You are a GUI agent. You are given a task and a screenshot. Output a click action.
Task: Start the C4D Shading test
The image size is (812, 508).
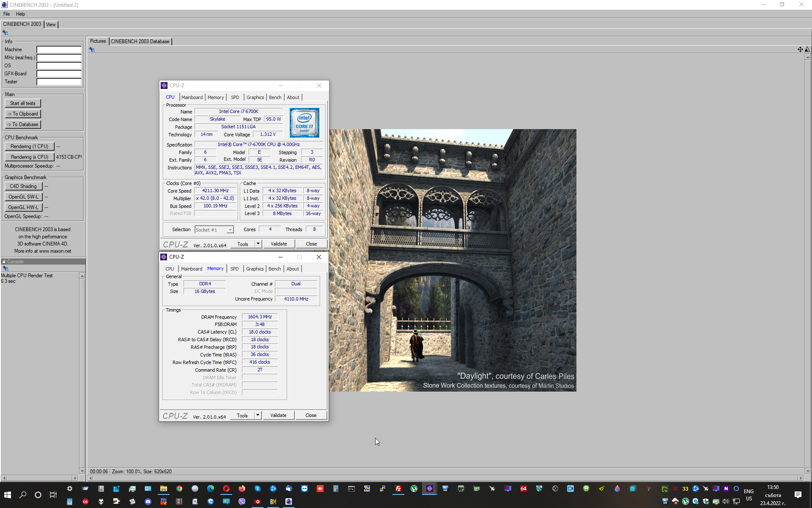[23, 186]
